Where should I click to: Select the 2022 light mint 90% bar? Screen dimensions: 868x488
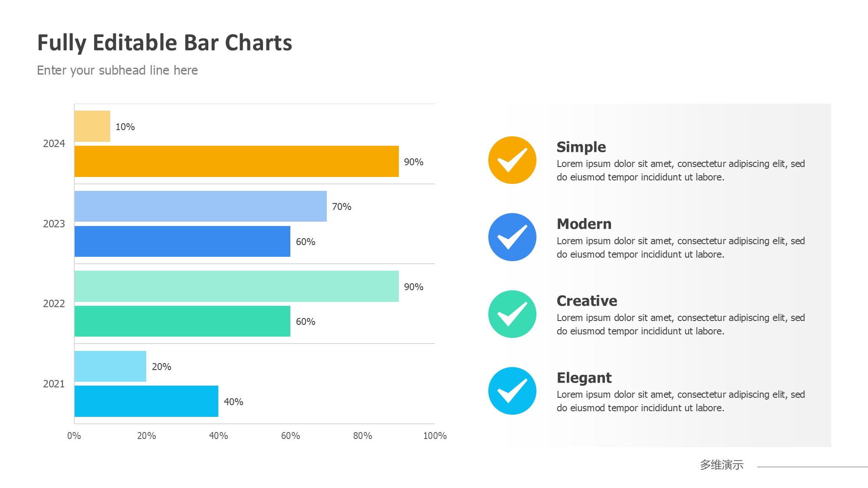click(x=237, y=286)
